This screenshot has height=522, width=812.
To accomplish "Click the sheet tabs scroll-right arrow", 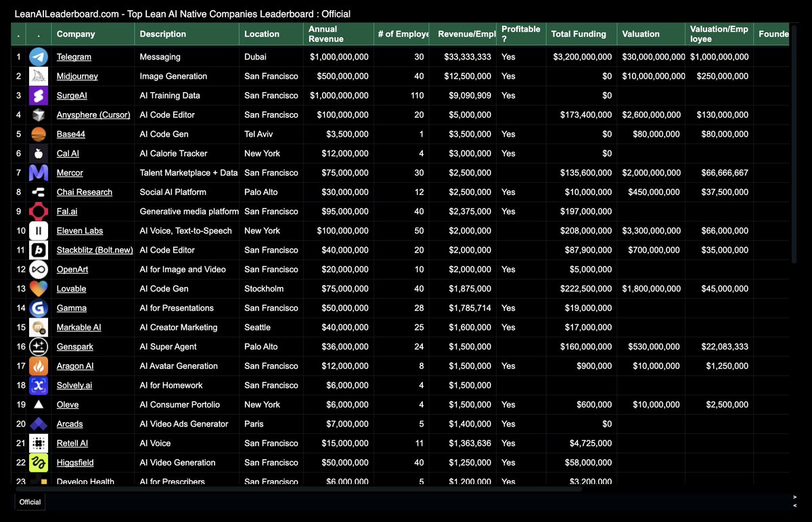I will 794,497.
